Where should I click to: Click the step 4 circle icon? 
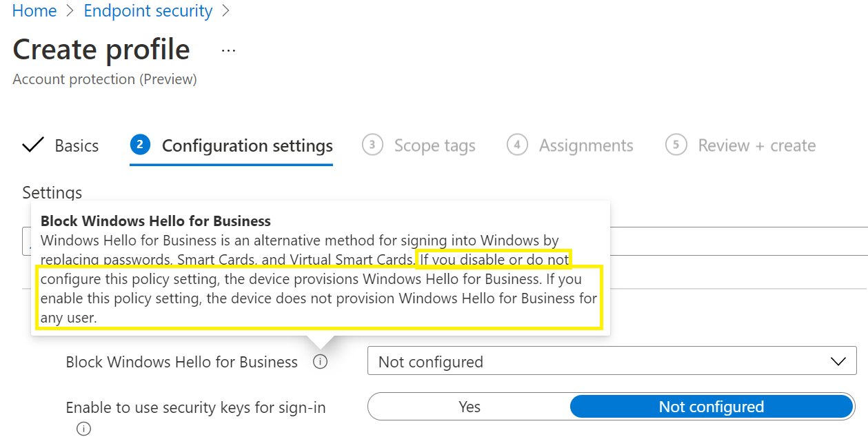517,145
